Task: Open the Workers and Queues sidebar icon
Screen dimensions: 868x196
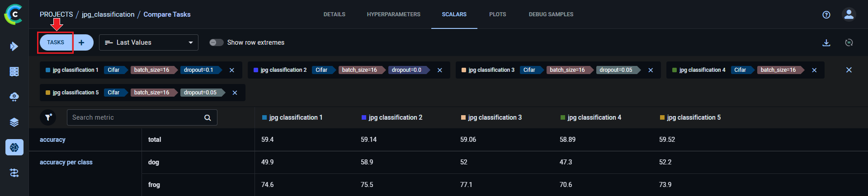Action: tap(14, 173)
